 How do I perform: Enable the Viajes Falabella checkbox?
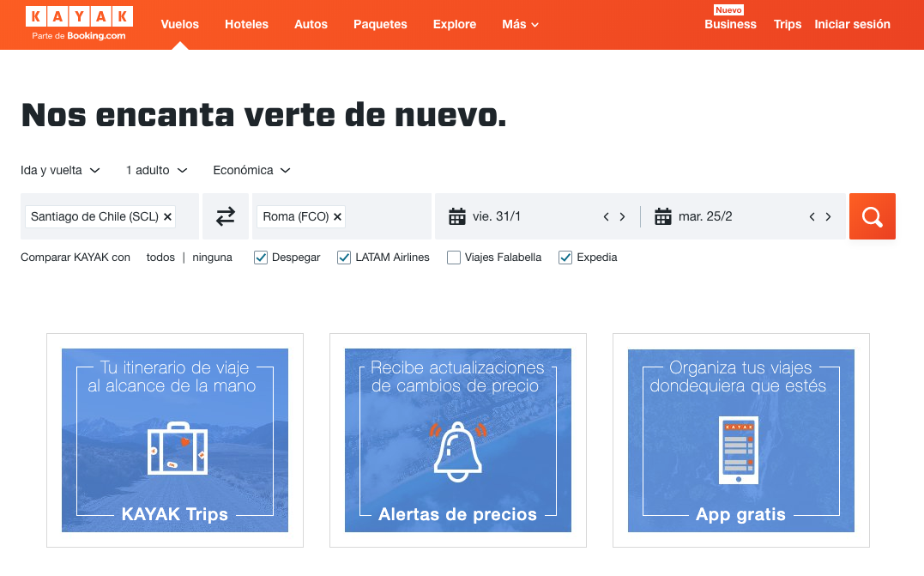pos(454,257)
